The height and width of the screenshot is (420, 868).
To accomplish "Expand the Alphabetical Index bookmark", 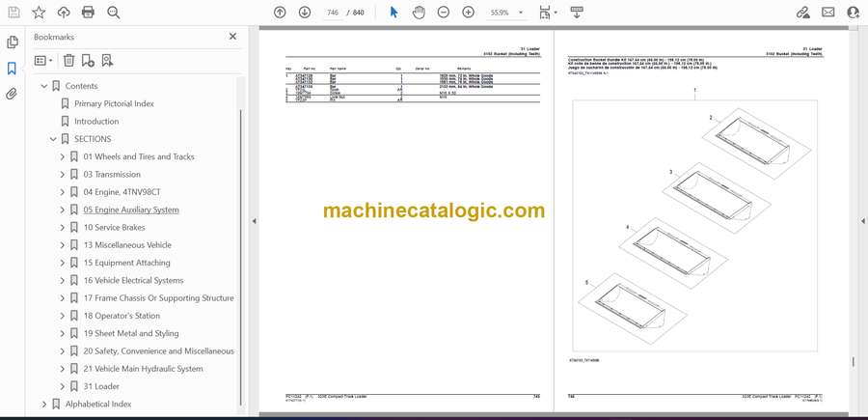I will point(44,404).
